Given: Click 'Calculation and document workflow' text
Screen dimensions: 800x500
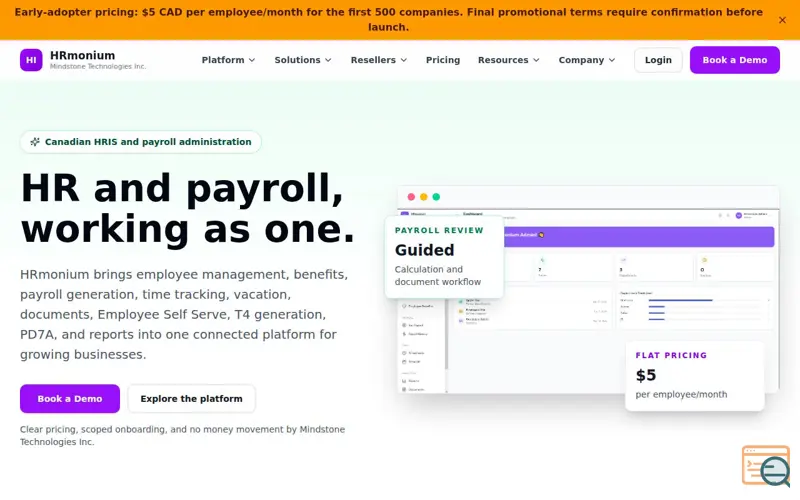Looking at the screenshot, I should 438,276.
